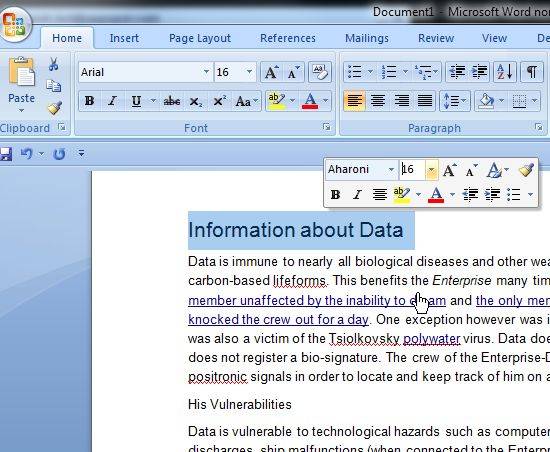Click the Undo arrow icon
Viewport: 550px width, 452px height.
pyautogui.click(x=27, y=154)
